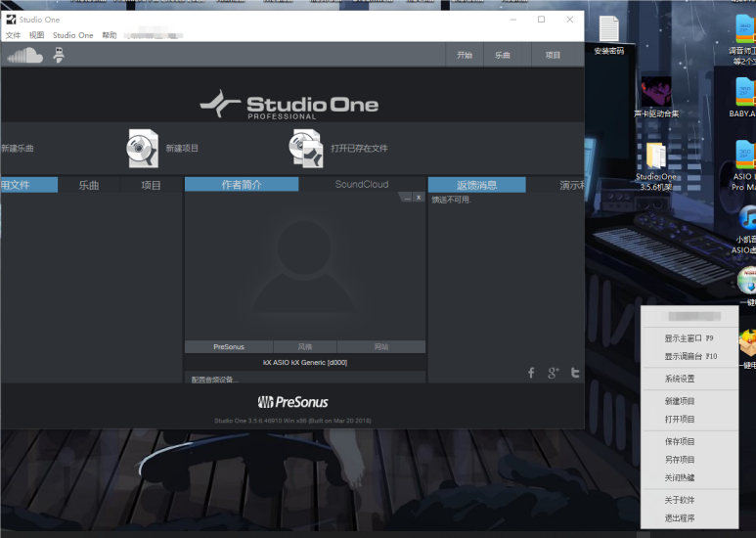Image resolution: width=756 pixels, height=538 pixels.
Task: Click the 新建项目 disc document icon
Action: pyautogui.click(x=142, y=149)
